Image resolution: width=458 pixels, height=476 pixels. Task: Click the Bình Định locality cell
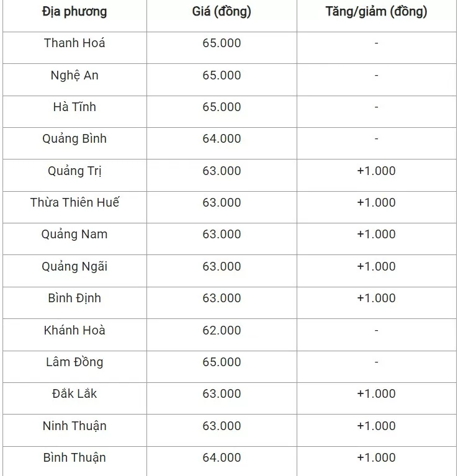74,299
